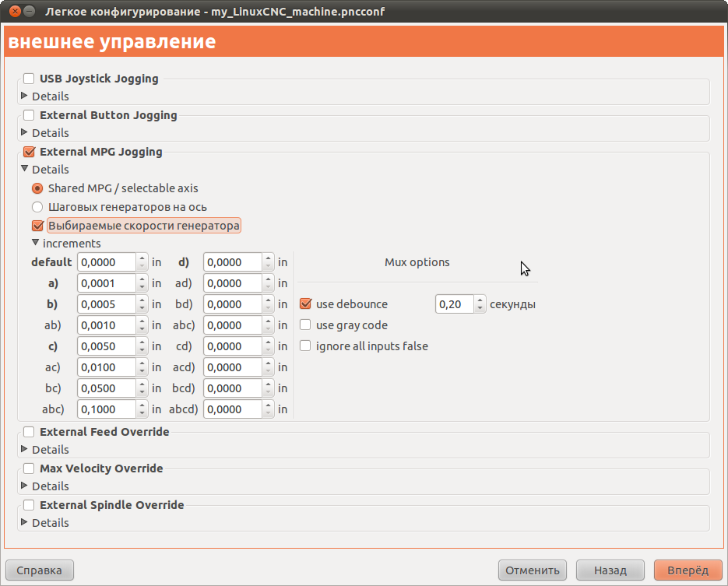This screenshot has width=728, height=586.
Task: Collapse the increments section
Action: tap(35, 243)
